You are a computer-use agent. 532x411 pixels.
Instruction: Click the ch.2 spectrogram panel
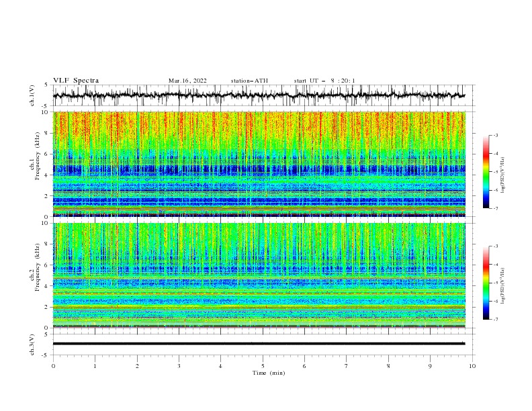pos(259,275)
